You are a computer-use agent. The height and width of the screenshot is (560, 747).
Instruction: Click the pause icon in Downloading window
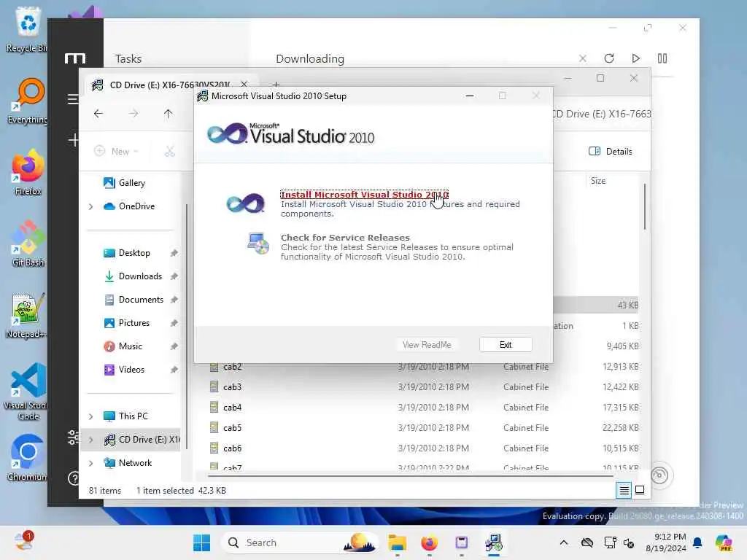point(662,58)
